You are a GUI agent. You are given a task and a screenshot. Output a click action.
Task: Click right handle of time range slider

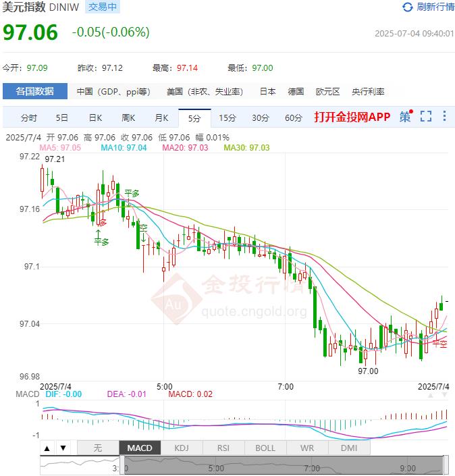coord(446,465)
